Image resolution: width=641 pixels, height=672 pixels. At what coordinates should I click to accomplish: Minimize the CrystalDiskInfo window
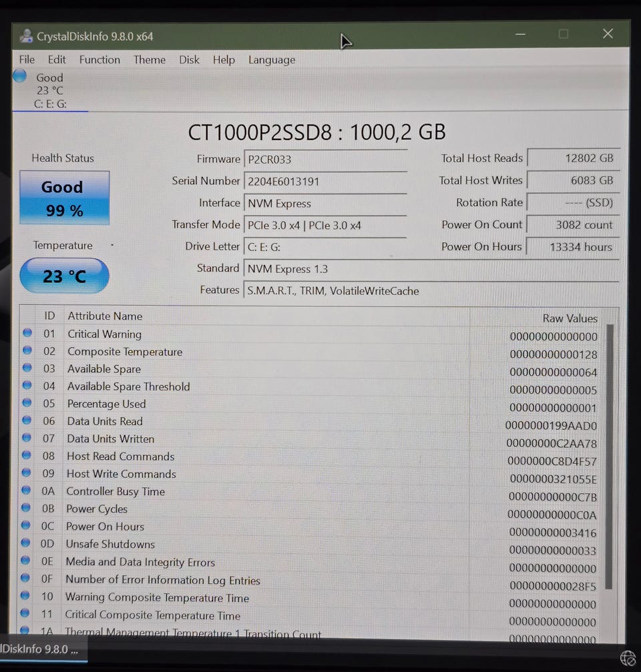pyautogui.click(x=520, y=34)
